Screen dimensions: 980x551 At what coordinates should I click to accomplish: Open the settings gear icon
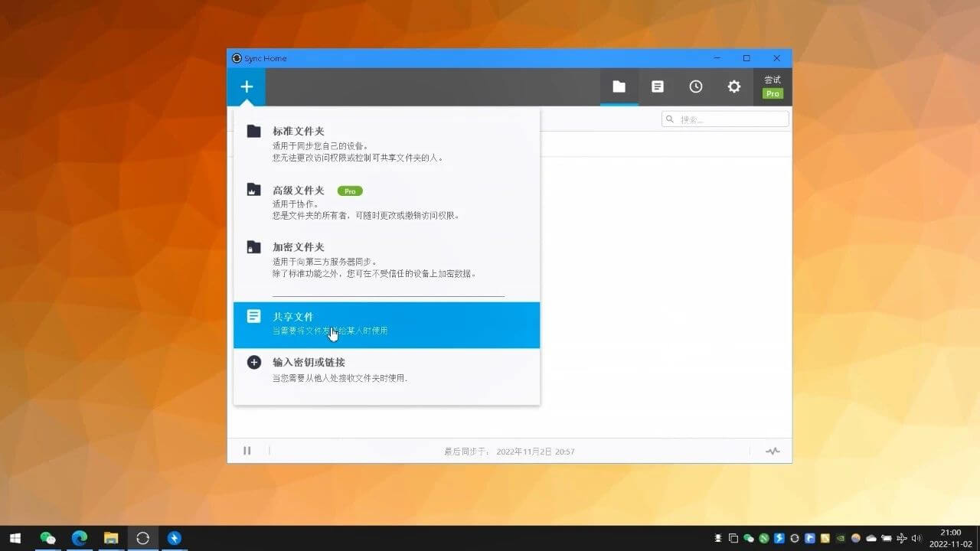tap(733, 87)
